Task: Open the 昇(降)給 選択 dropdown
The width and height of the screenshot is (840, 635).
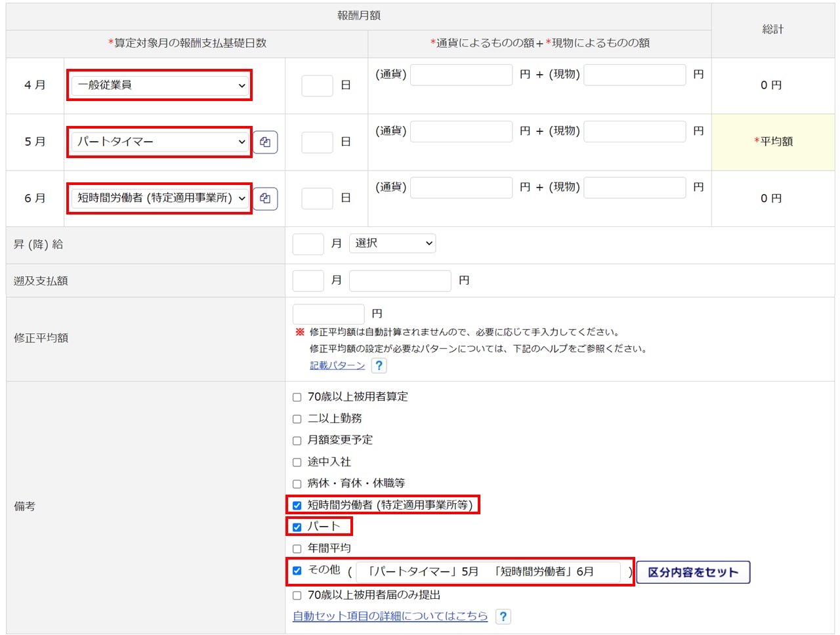Action: 392,243
